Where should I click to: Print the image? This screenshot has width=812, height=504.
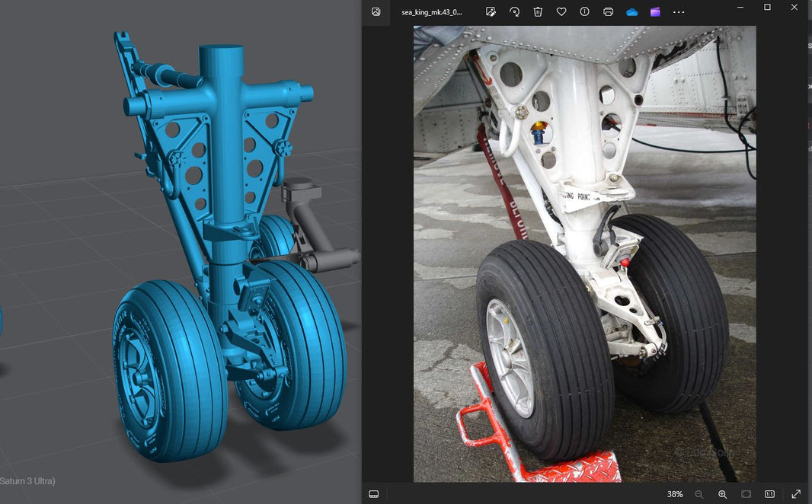click(x=608, y=12)
